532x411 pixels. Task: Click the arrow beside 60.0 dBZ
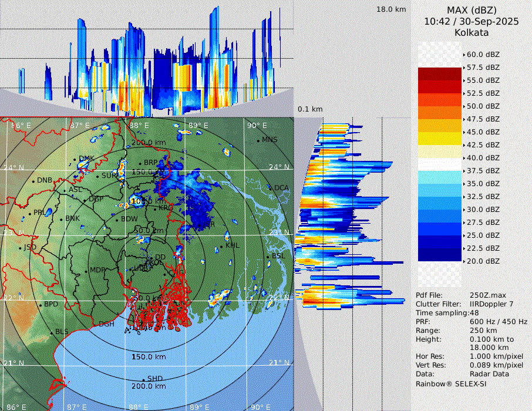point(464,55)
